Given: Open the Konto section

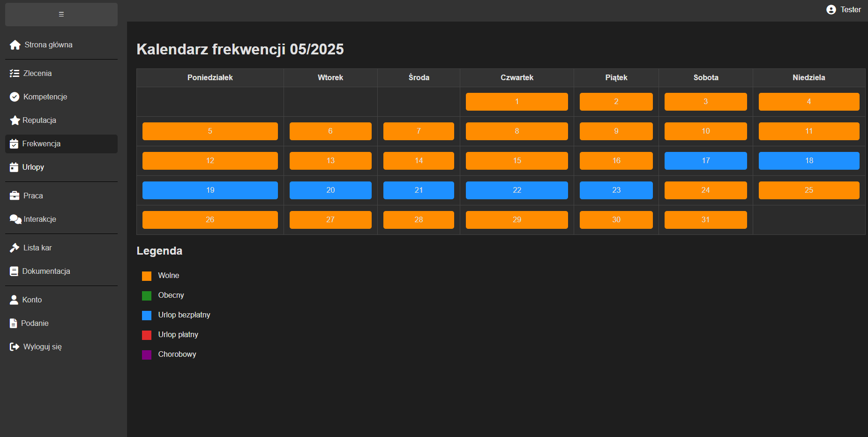Looking at the screenshot, I should click(32, 300).
